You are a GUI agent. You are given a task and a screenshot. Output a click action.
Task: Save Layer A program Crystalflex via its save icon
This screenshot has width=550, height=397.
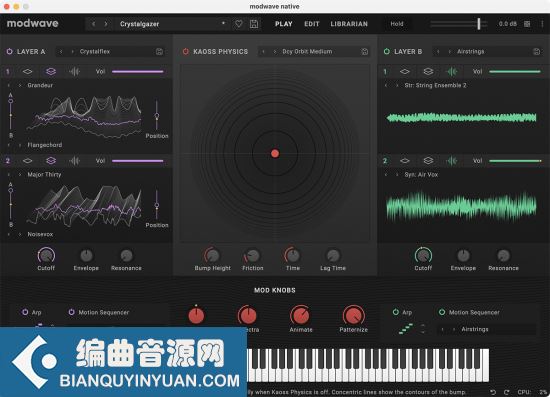[159, 52]
